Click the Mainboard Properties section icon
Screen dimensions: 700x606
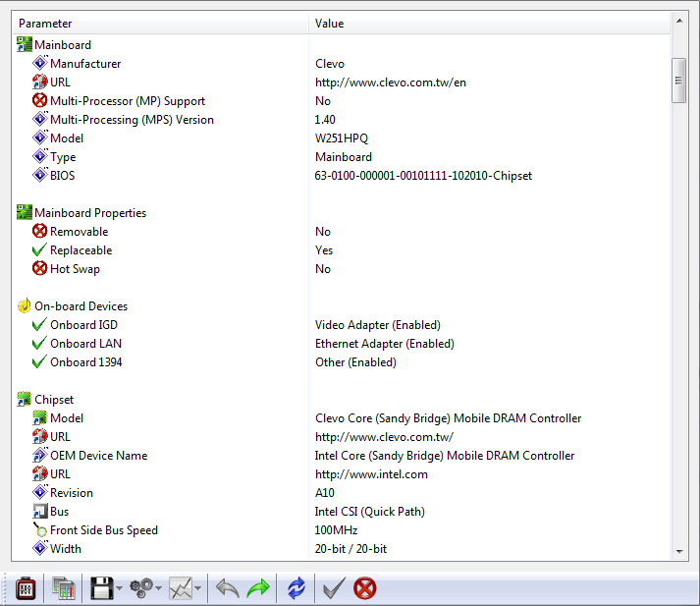[x=25, y=212]
